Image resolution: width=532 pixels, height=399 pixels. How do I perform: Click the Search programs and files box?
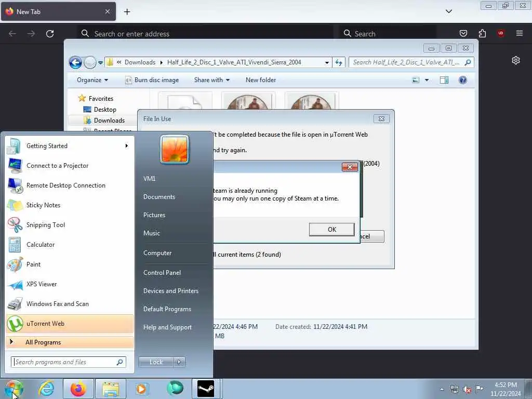click(x=69, y=362)
